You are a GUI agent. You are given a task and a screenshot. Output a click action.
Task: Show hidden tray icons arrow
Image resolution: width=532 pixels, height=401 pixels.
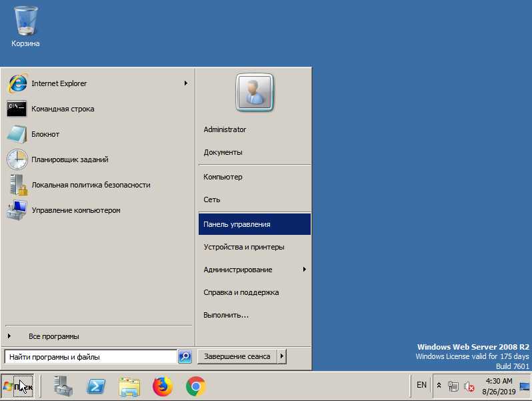[439, 386]
